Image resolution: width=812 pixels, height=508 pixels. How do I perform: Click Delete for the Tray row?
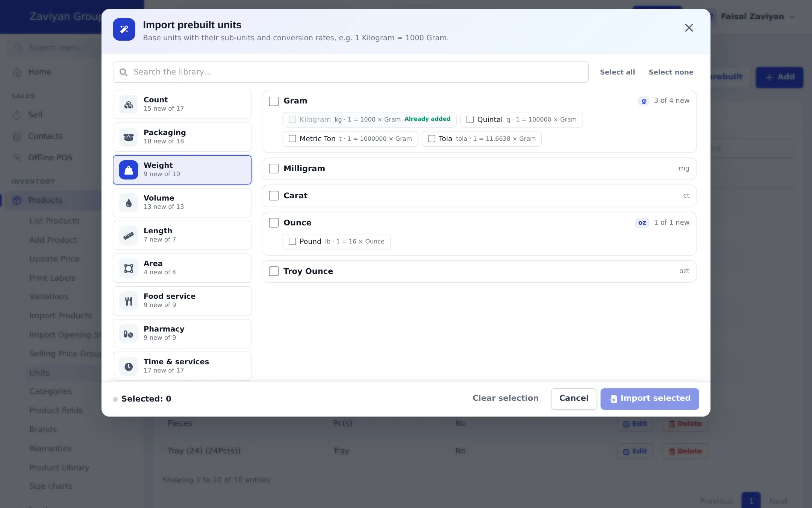685,451
